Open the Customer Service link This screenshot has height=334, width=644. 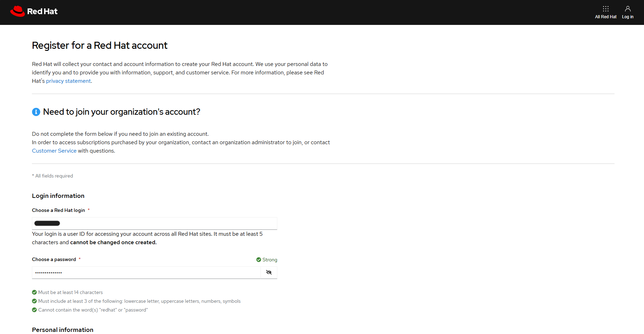click(x=54, y=151)
